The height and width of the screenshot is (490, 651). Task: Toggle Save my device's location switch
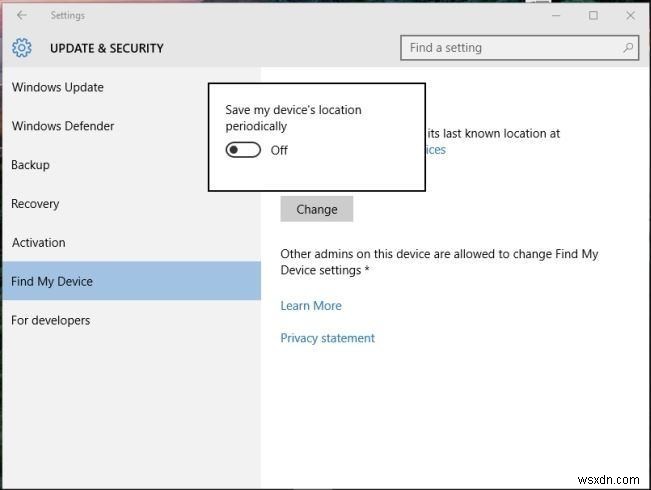[243, 150]
